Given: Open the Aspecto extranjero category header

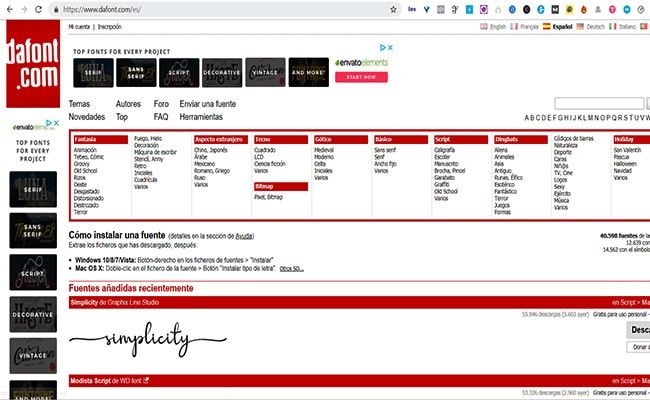Looking at the screenshot, I should pos(221,140).
